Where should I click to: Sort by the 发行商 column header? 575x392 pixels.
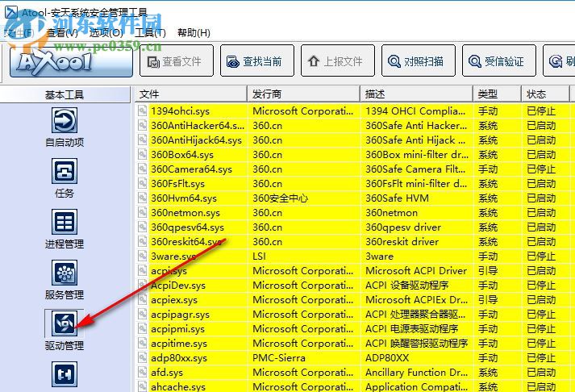click(304, 94)
